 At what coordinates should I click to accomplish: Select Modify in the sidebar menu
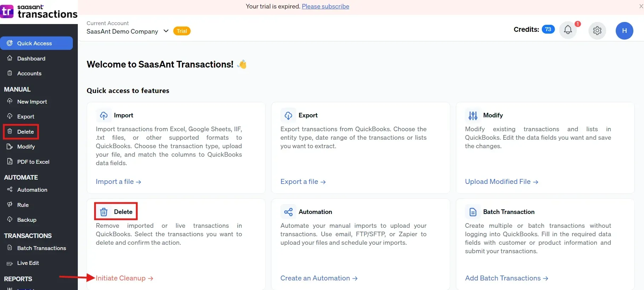[x=26, y=146]
